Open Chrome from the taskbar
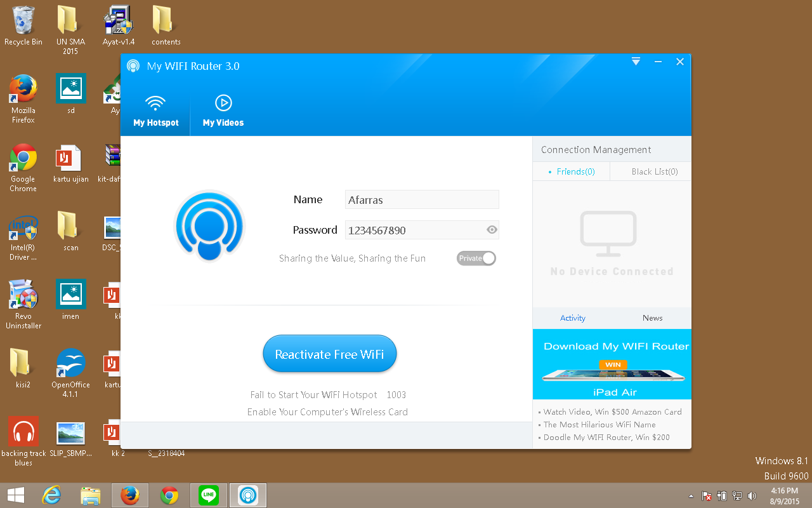Screen dimensions: 812x508 coord(169,495)
